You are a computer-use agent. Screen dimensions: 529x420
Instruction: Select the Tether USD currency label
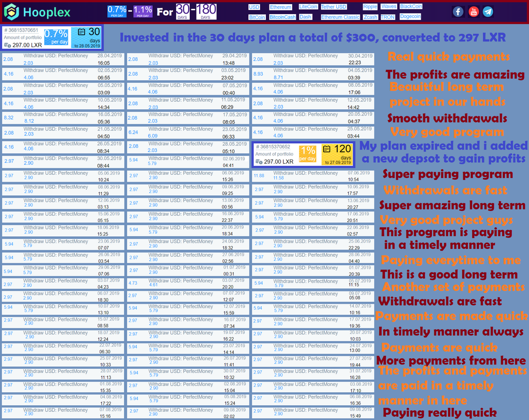coord(334,7)
